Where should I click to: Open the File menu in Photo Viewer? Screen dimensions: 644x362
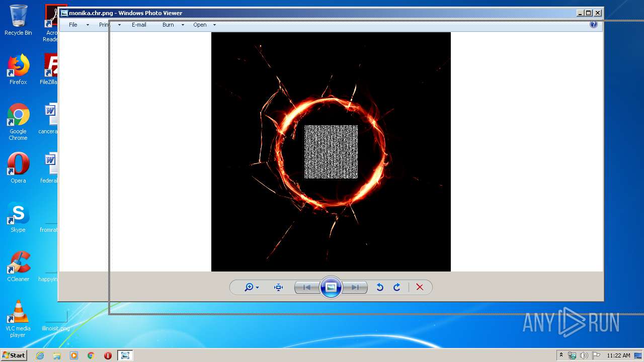73,25
